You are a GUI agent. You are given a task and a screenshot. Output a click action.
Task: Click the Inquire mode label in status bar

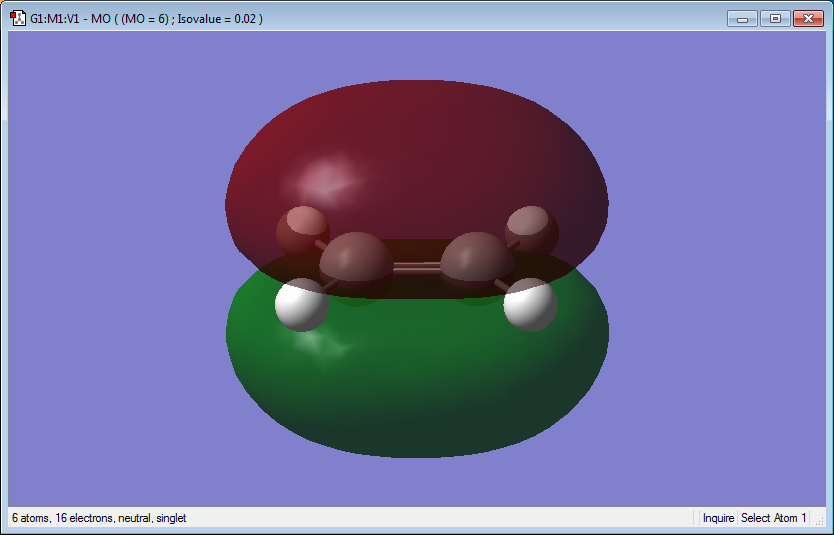718,518
